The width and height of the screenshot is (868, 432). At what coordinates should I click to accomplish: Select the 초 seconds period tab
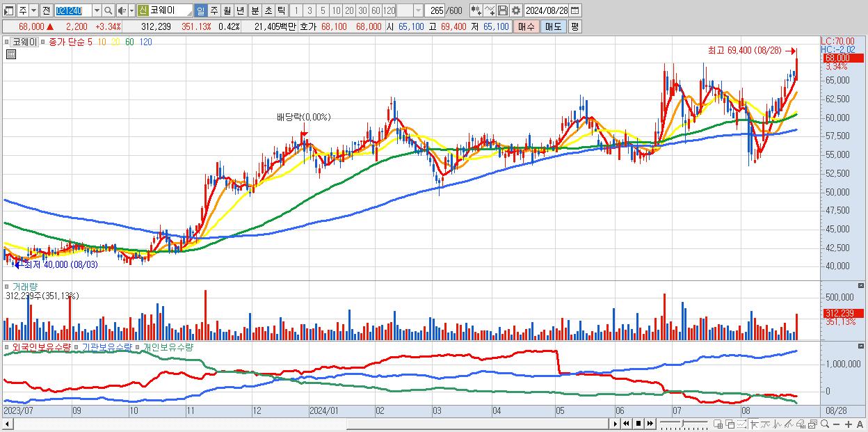point(268,10)
